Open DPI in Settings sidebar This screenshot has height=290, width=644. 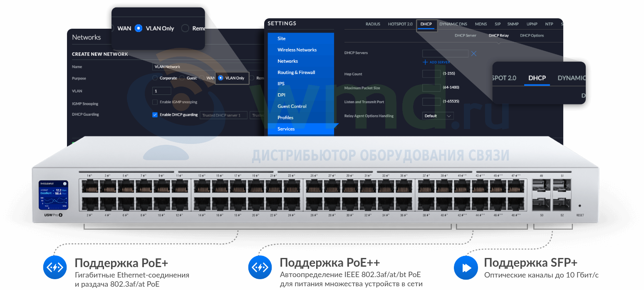(x=301, y=95)
